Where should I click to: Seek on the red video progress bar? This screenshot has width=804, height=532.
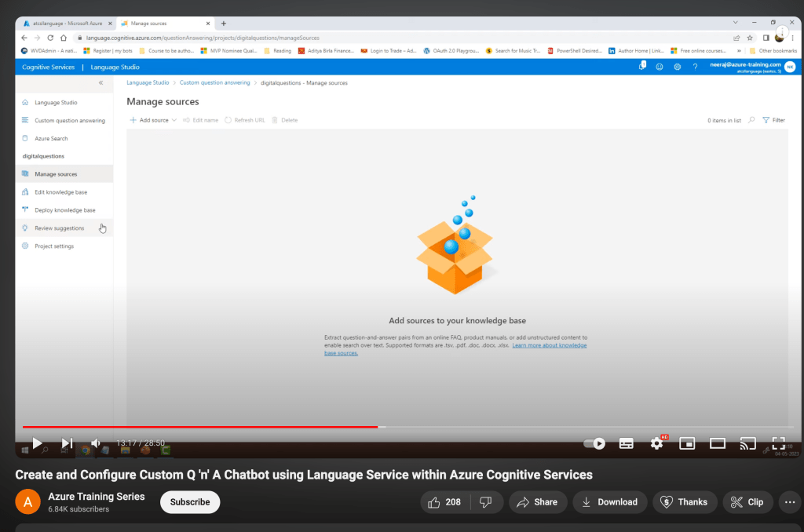200,427
